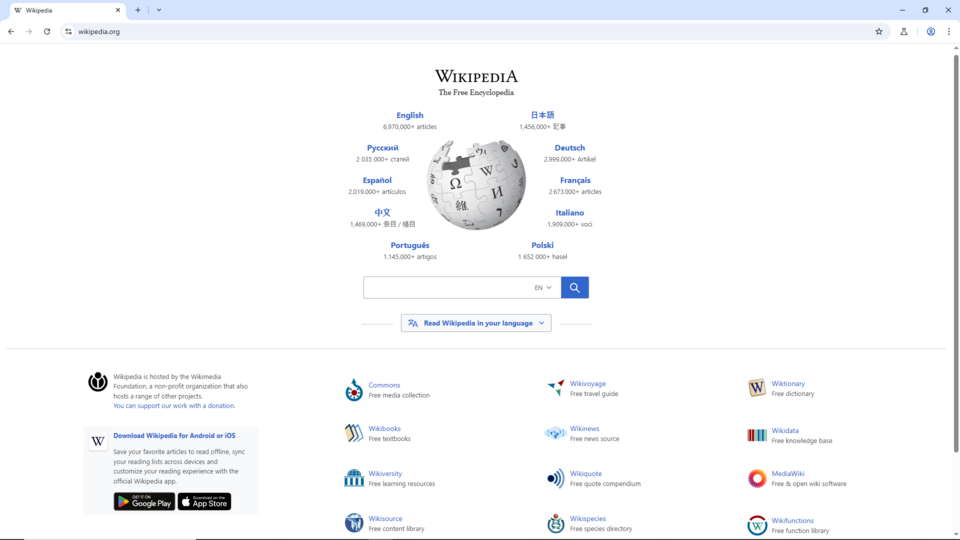
Task: Expand Read Wikipedia in your language
Action: (476, 323)
